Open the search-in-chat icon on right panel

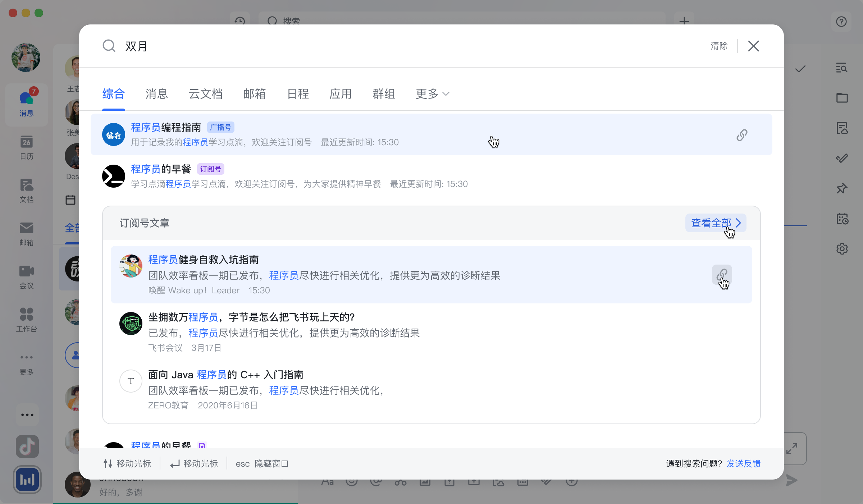tap(842, 68)
